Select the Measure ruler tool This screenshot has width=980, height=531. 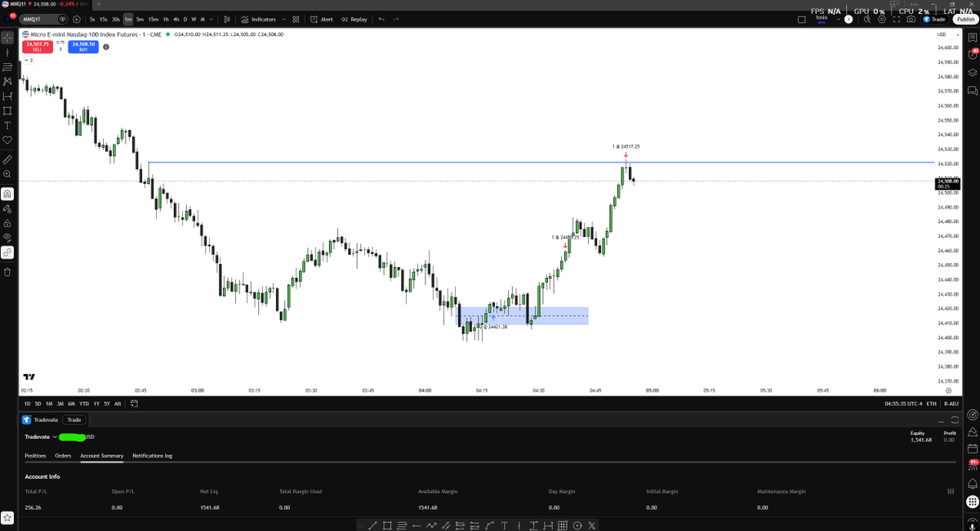[7, 159]
